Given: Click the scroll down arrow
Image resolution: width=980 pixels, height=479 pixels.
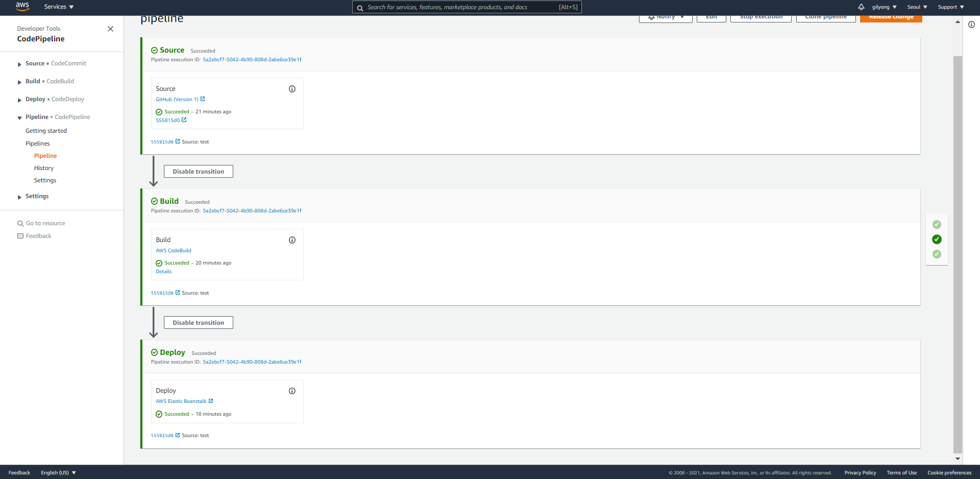Looking at the screenshot, I should (958, 459).
